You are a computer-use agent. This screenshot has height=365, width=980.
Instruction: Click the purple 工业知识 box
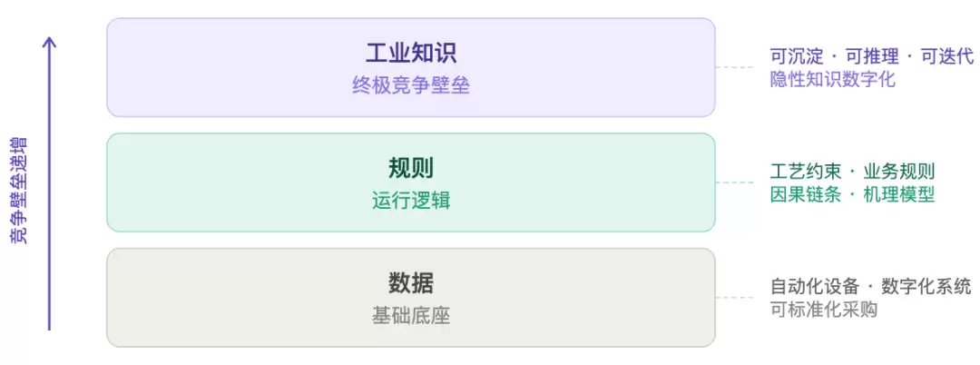411,67
